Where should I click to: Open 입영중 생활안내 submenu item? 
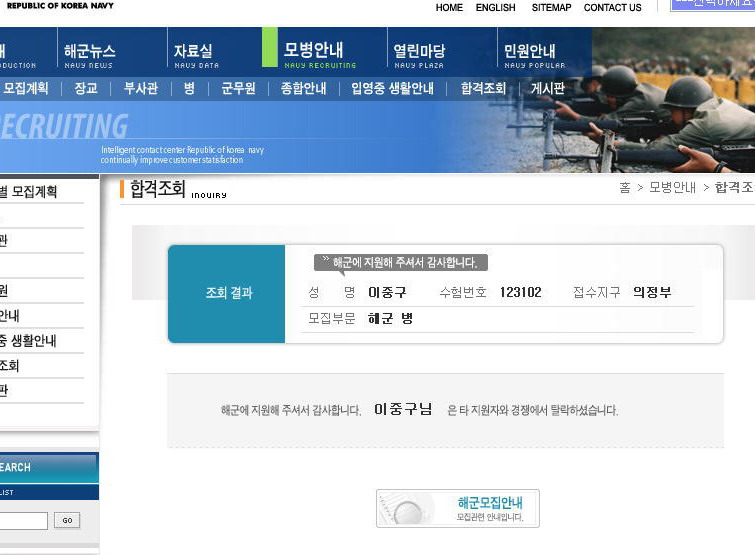(x=392, y=88)
